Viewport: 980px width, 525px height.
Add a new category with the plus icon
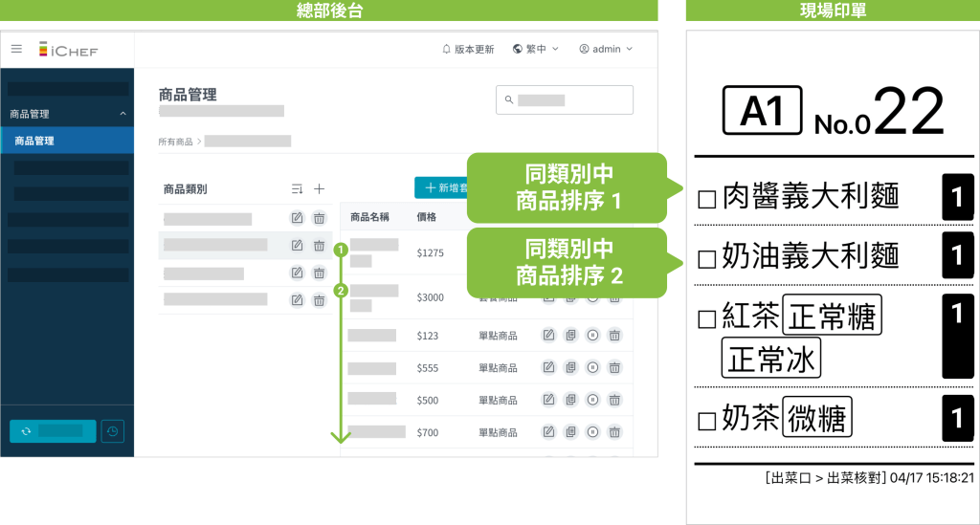click(320, 189)
